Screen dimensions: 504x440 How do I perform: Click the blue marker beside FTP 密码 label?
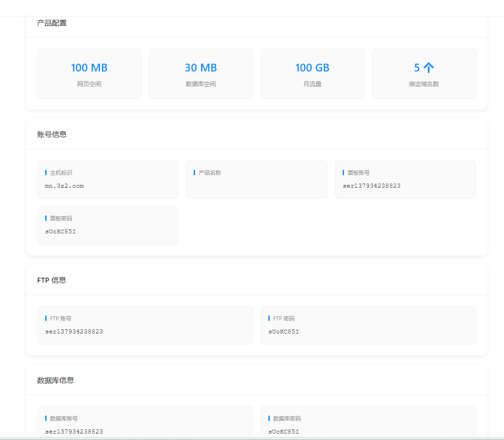[x=269, y=318]
